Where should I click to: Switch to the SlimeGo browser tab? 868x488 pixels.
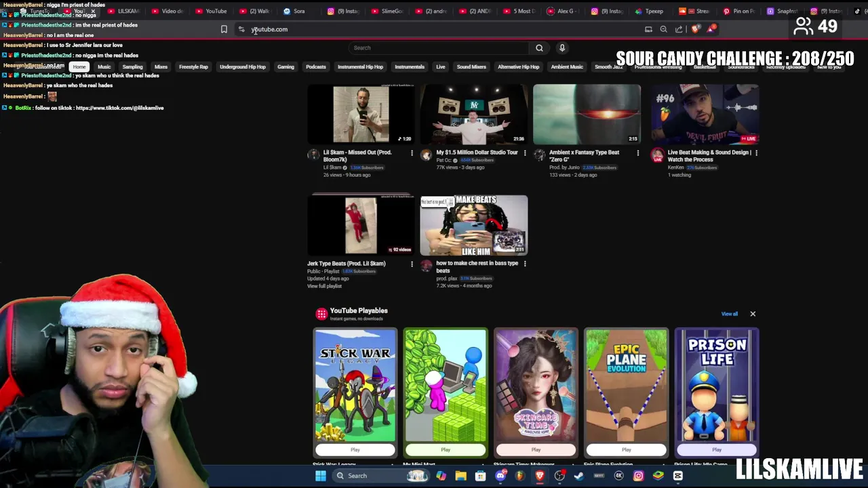[387, 11]
